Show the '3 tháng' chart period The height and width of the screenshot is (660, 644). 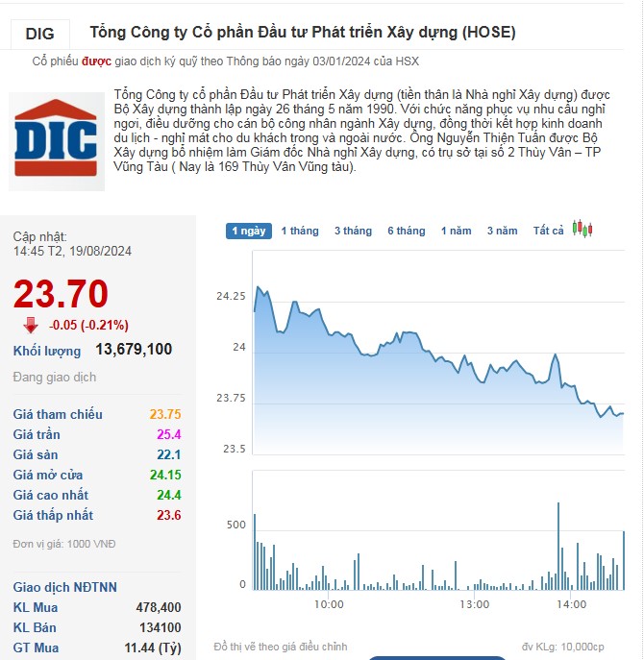[353, 231]
